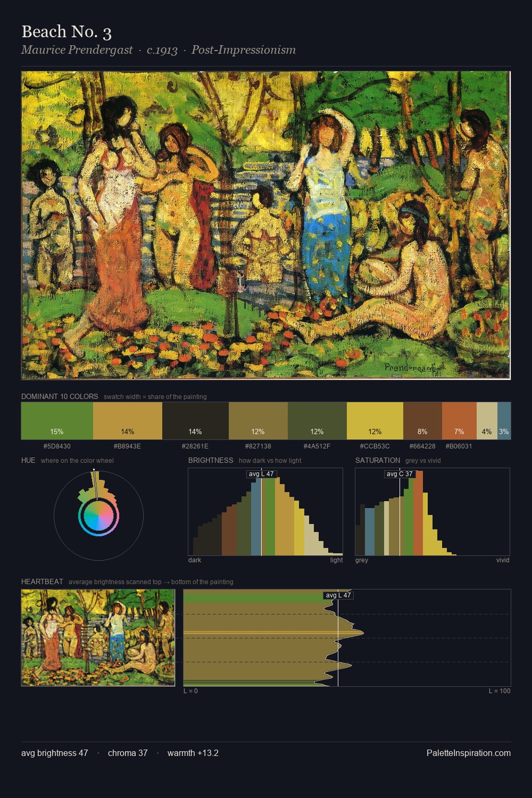
Task: Click the hex code text "#5D8430"
Action: click(57, 446)
